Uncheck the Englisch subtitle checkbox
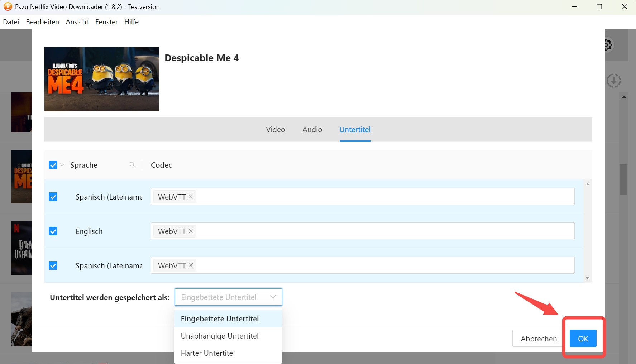 (53, 231)
